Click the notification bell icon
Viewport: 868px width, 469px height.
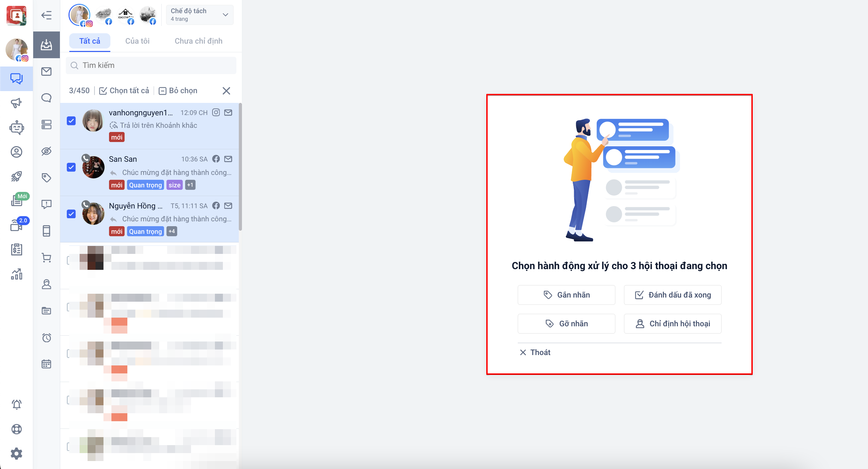(x=16, y=404)
